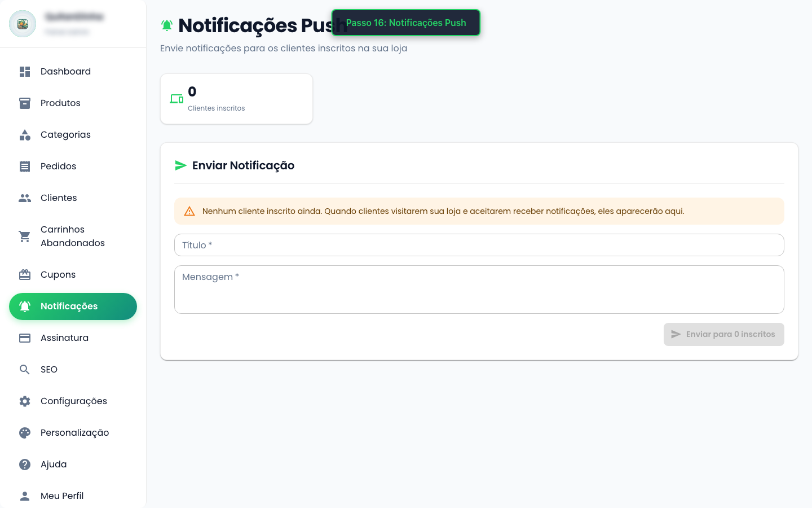Click the Enviar para 0 inscritos button
812x508 pixels.
point(723,334)
